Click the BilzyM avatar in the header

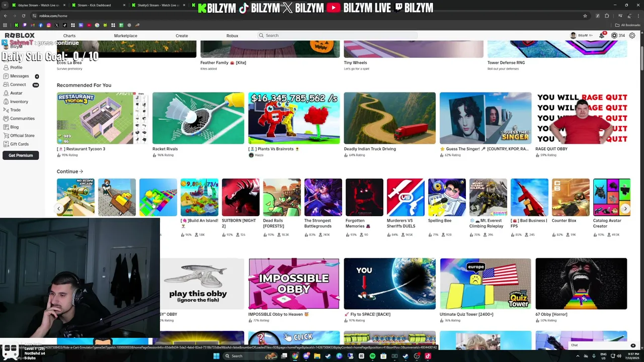pyautogui.click(x=573, y=36)
